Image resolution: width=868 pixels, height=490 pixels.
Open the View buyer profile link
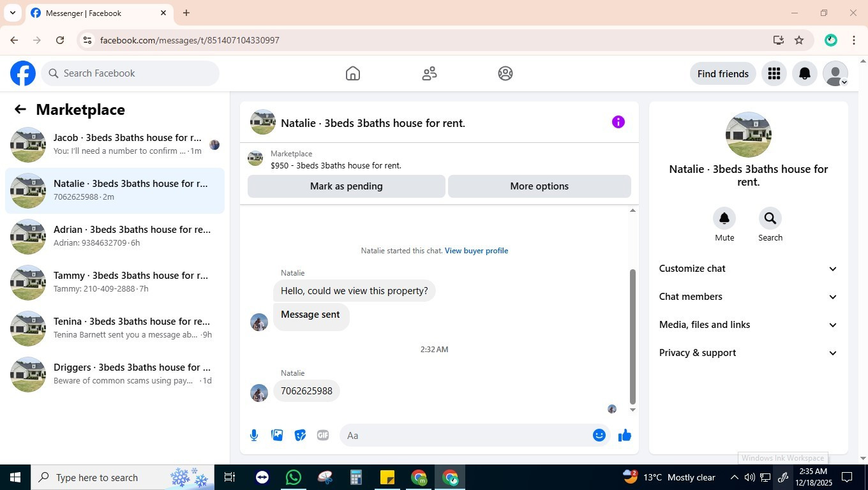click(x=477, y=251)
